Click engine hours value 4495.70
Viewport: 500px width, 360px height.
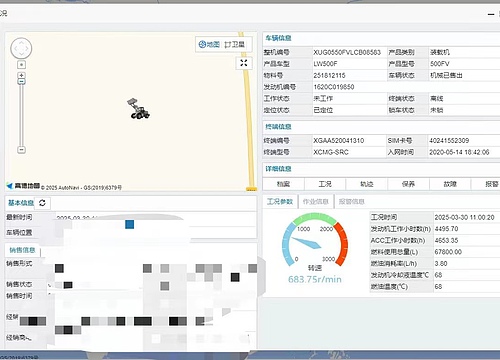point(446,229)
